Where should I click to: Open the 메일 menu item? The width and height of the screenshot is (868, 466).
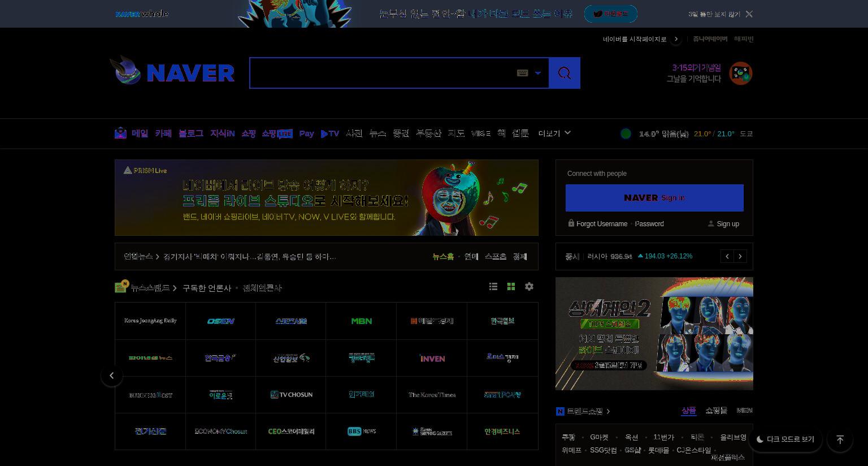pos(140,133)
